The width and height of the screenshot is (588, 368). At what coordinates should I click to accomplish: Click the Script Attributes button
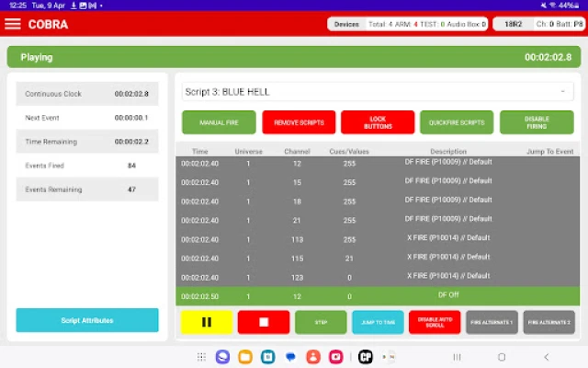click(87, 320)
